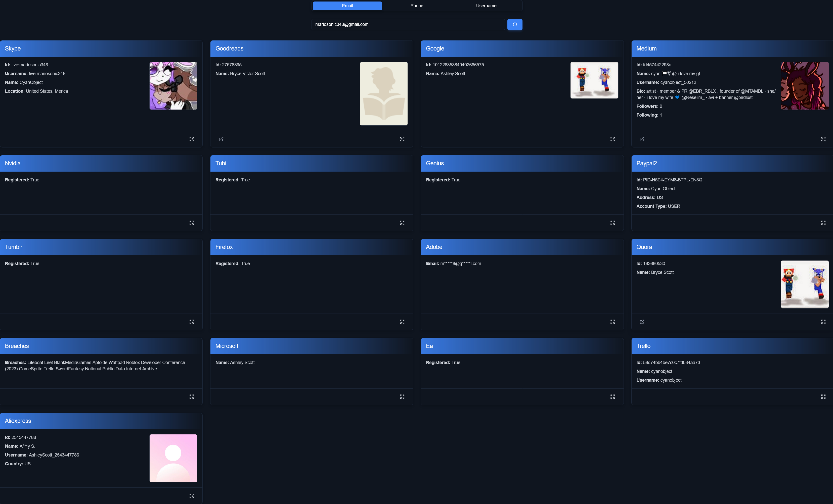This screenshot has height=504, width=833.
Task: Expand the Ea card
Action: coord(612,396)
